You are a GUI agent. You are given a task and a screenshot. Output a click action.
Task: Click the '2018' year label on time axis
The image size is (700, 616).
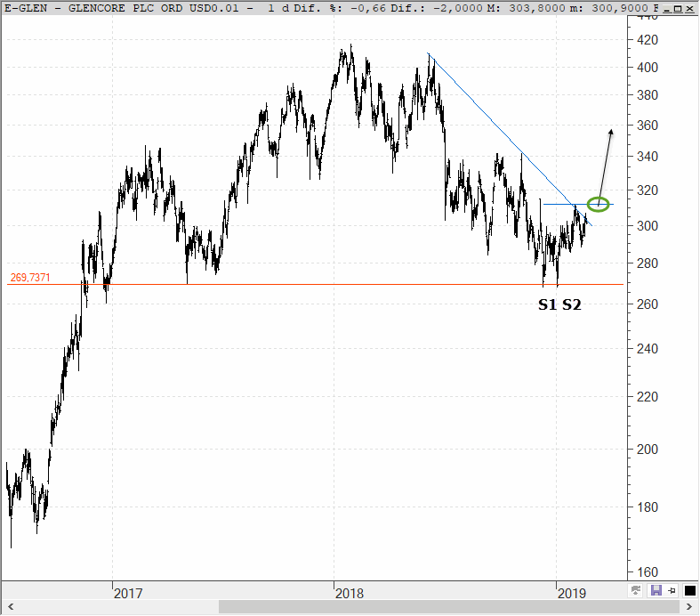[350, 593]
